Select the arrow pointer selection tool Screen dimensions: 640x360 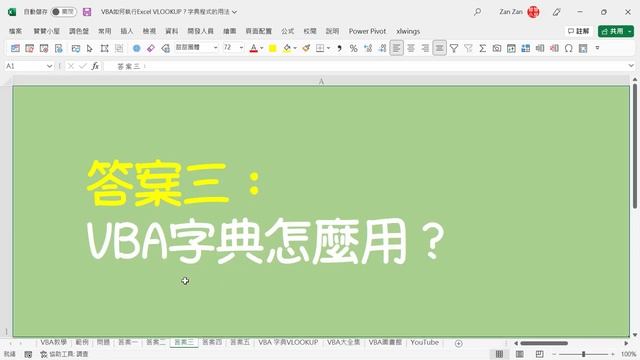pyautogui.click(x=90, y=48)
